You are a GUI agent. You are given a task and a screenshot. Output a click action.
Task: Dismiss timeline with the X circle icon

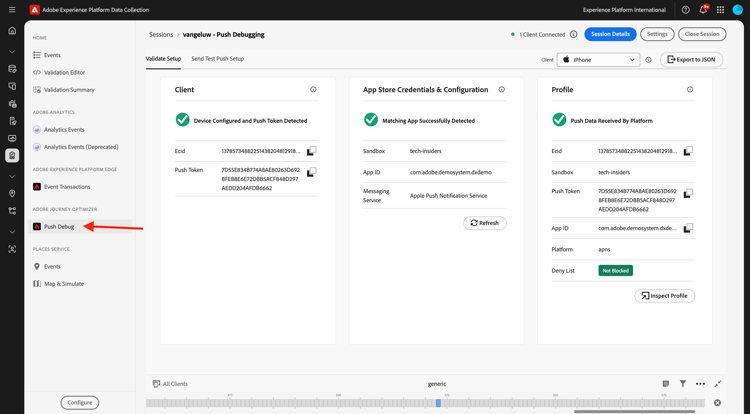[717, 403]
